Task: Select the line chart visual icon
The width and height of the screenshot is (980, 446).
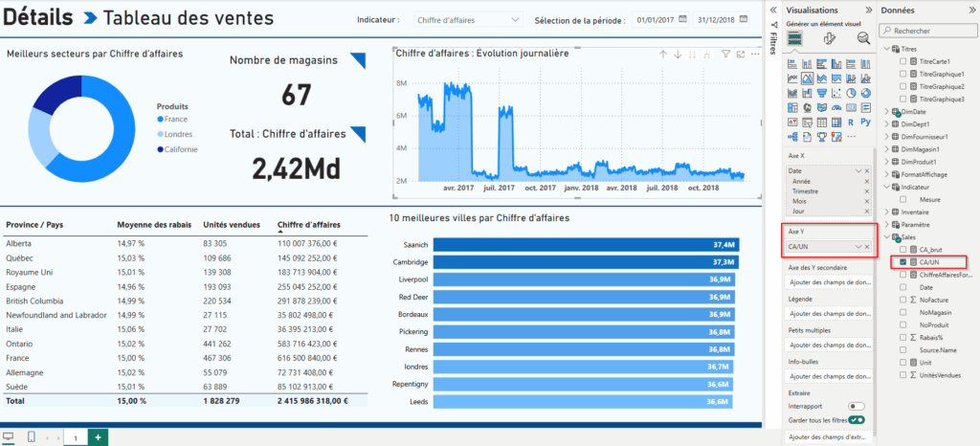Action: click(792, 78)
